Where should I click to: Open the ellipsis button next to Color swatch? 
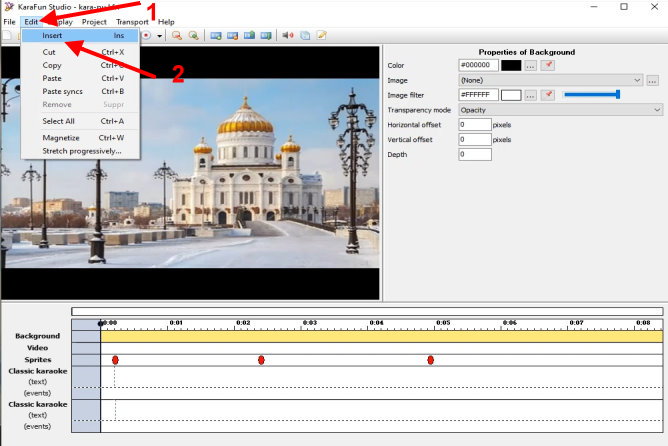coord(530,65)
